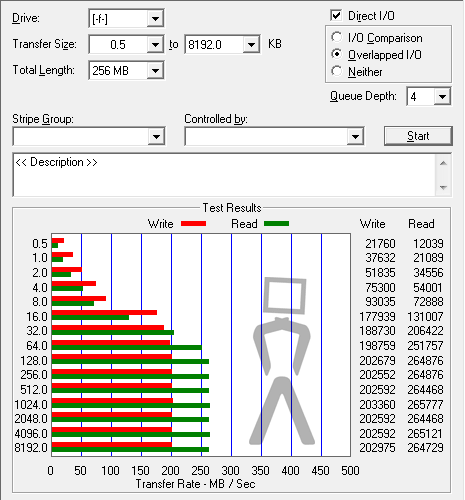Image resolution: width=465 pixels, height=500 pixels.
Task: Click the Start button
Action: tap(418, 136)
